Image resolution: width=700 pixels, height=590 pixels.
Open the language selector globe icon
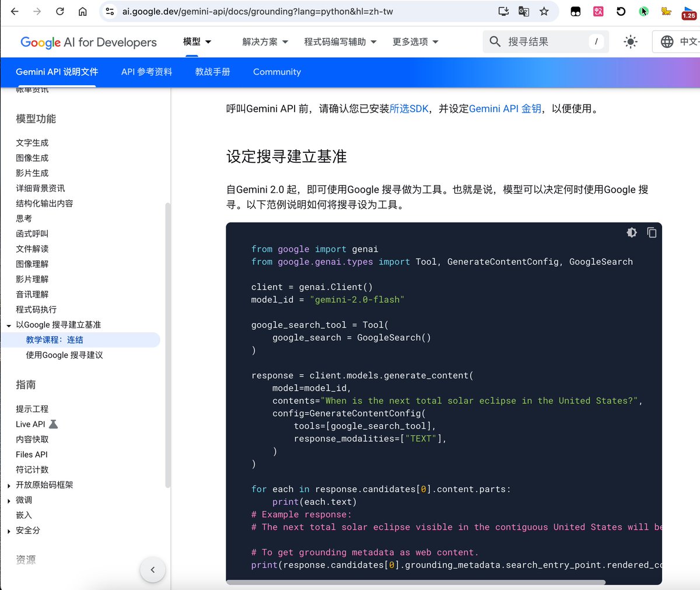[x=667, y=41]
